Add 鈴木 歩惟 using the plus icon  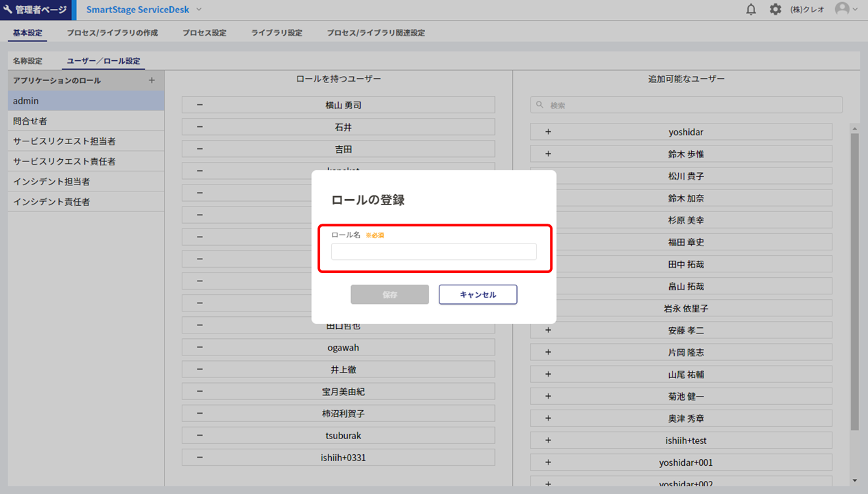pos(548,154)
